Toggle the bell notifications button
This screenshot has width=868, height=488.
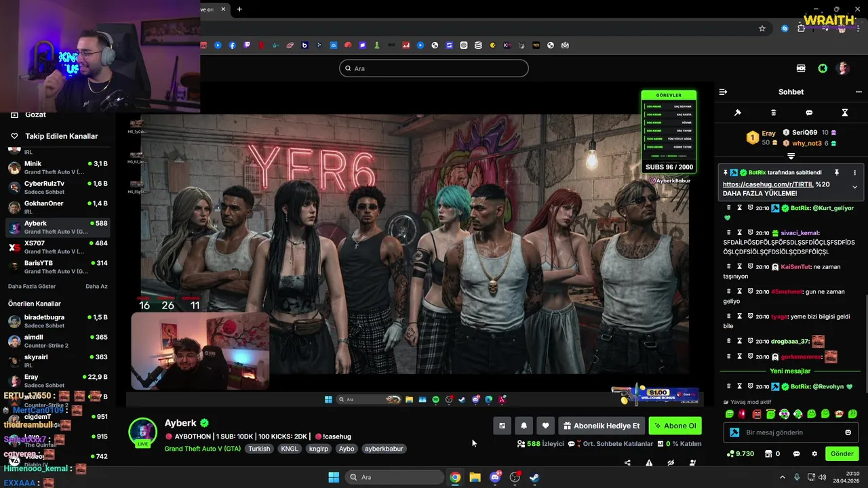pos(524,426)
